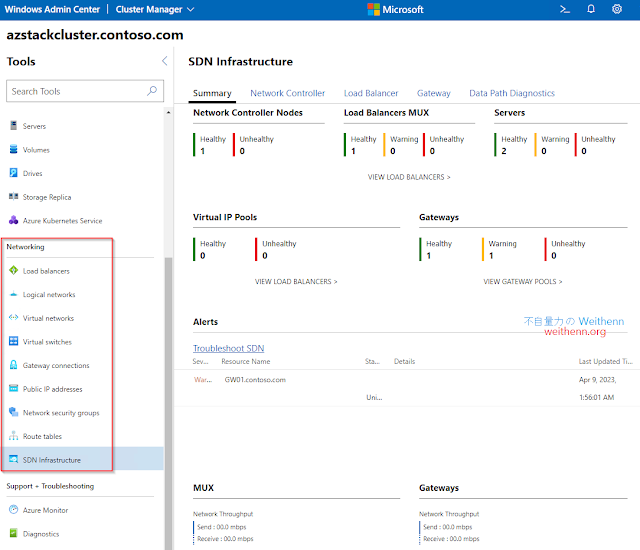Open Diagnostics tool in sidebar
This screenshot has width=640, height=550.
tap(41, 534)
